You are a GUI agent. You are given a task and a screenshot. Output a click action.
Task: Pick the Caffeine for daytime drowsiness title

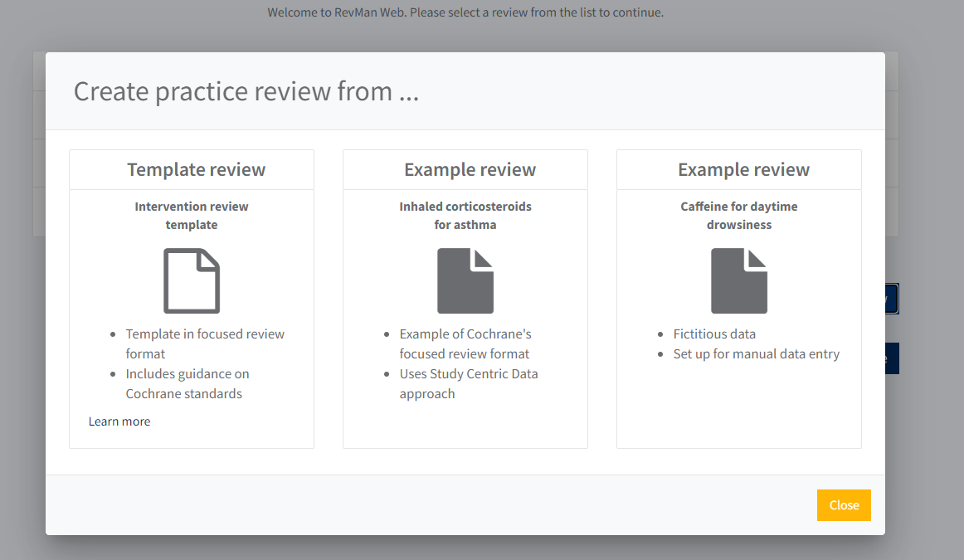click(x=739, y=216)
